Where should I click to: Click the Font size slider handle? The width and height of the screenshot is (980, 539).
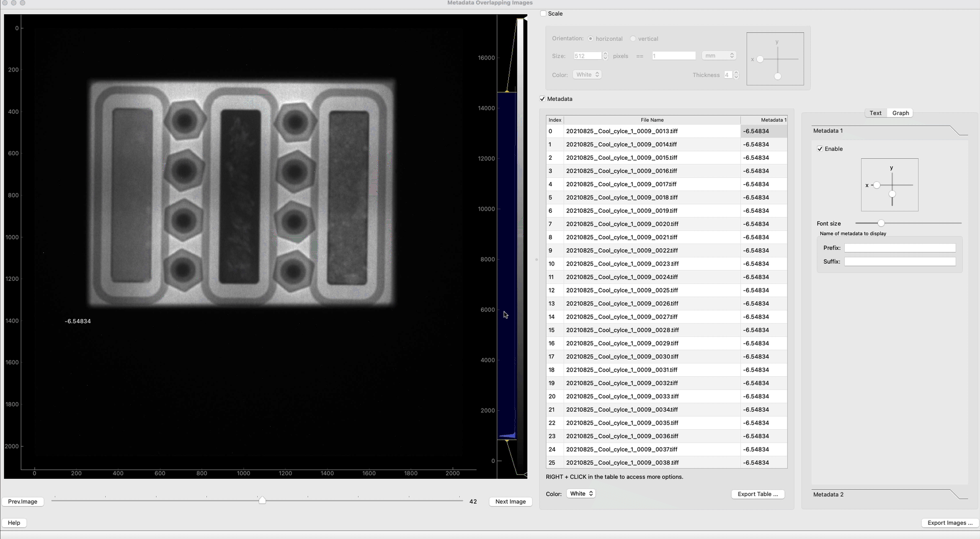(881, 223)
